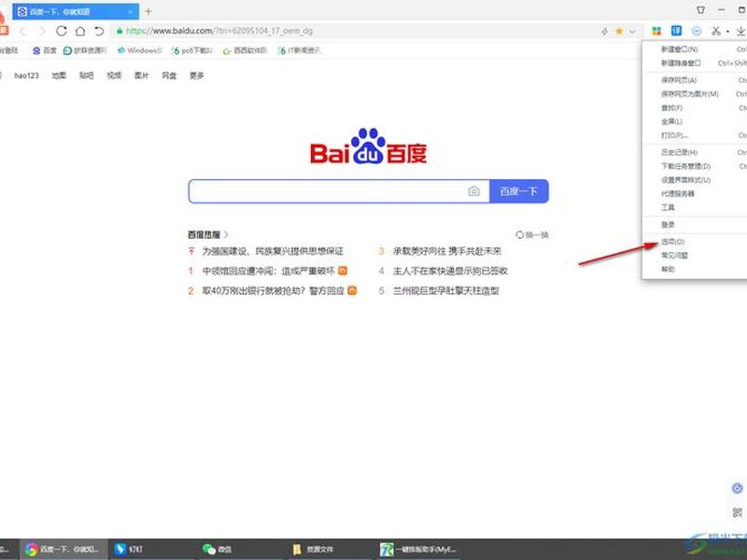Reload the page with the refresh icon
The width and height of the screenshot is (747, 560).
(x=62, y=31)
